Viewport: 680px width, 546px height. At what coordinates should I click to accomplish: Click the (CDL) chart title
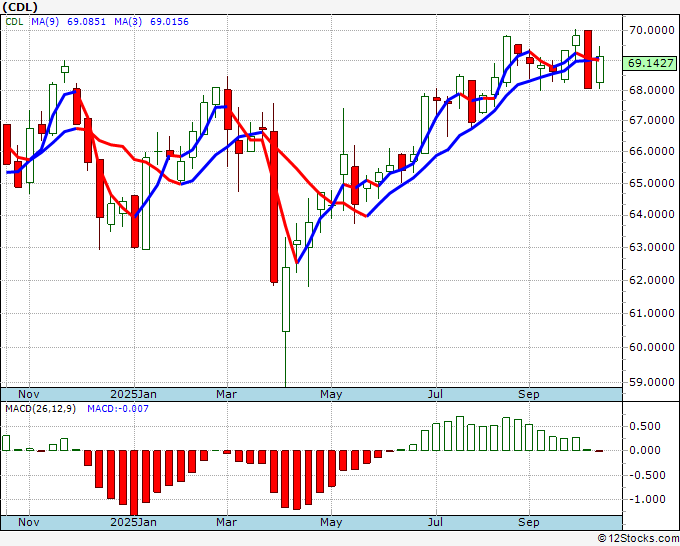20,7
